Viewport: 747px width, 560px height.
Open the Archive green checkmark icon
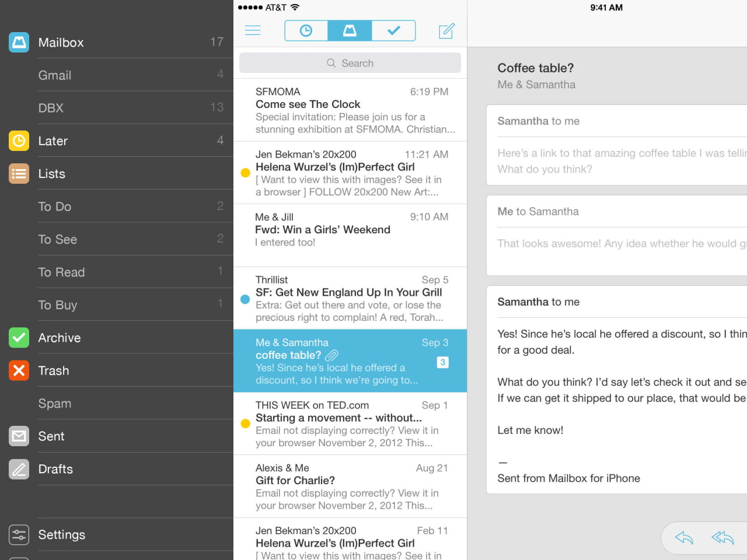[18, 338]
